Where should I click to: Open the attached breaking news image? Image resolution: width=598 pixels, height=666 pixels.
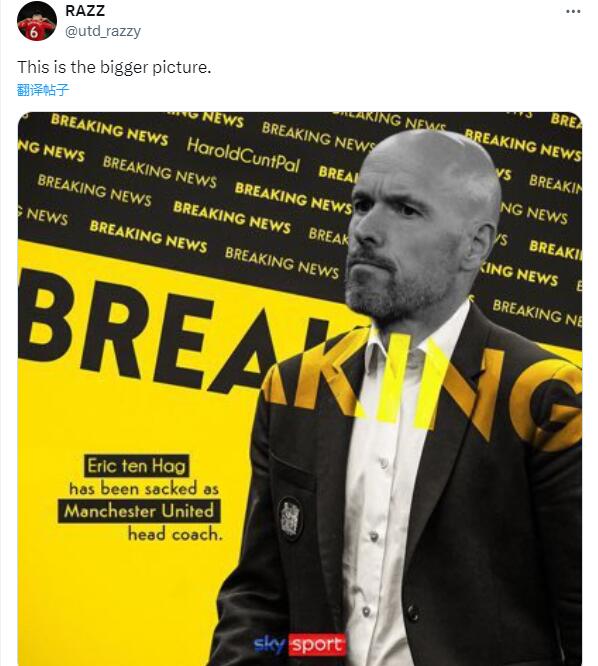(300, 389)
